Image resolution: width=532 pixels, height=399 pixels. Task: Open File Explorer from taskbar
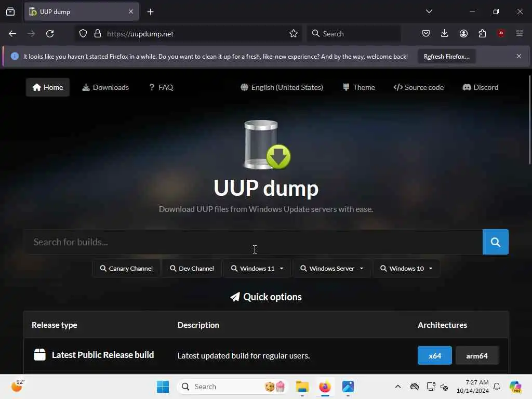(302, 387)
